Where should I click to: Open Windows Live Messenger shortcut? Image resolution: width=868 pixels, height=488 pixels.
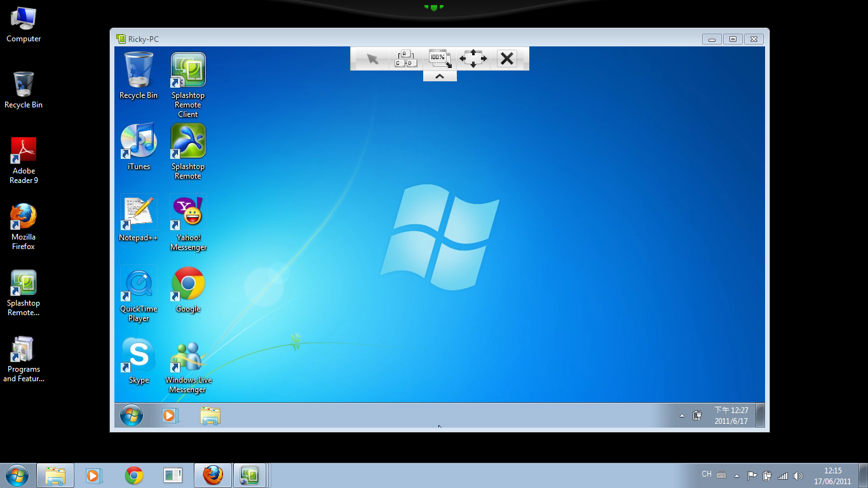188,366
